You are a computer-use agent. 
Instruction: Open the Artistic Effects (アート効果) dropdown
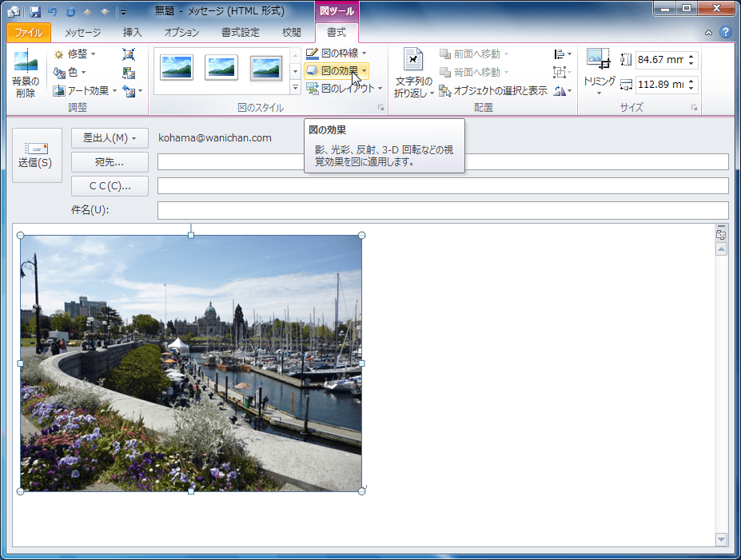(x=85, y=90)
